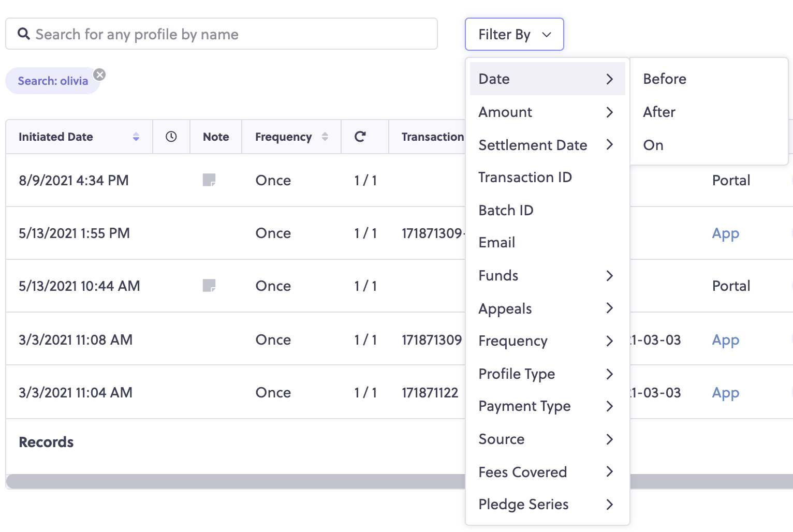Click into the profile name search field

(222, 34)
